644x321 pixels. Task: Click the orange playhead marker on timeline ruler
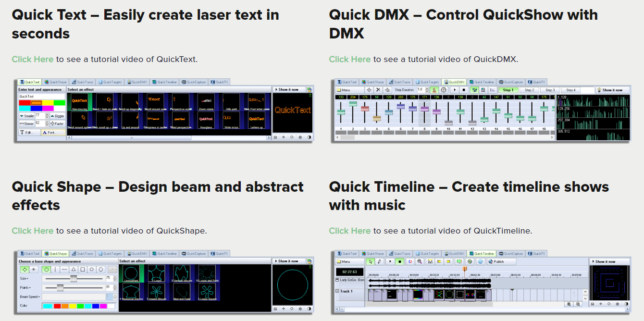point(465,269)
